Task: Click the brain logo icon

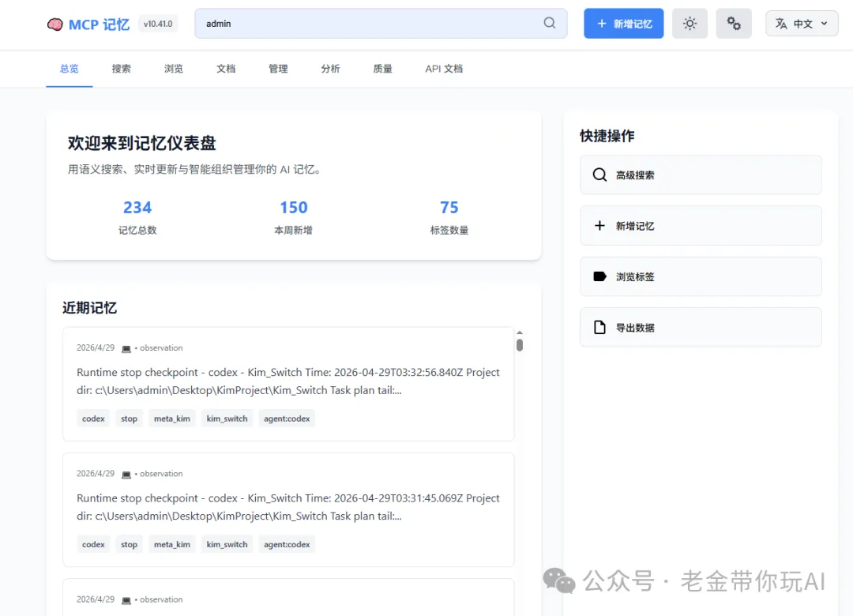Action: (54, 24)
